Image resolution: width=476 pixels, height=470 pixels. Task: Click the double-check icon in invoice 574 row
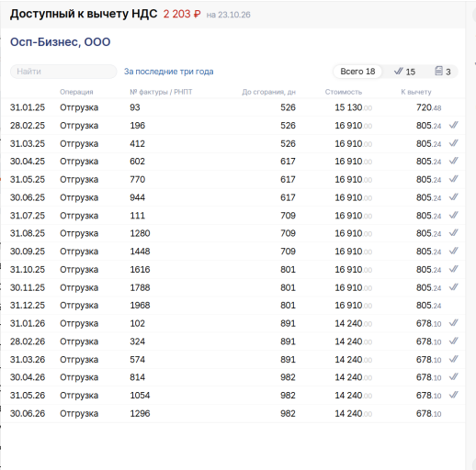454,359
